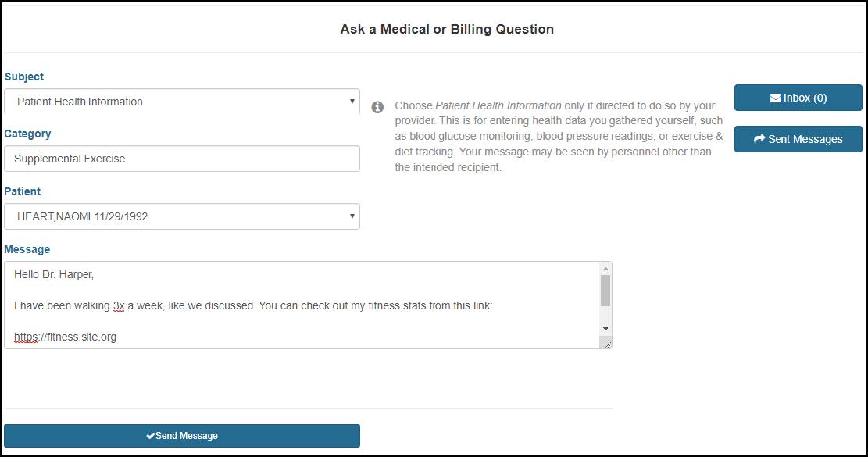Open the Inbox (0) button
This screenshot has width=868, height=457.
tap(798, 98)
